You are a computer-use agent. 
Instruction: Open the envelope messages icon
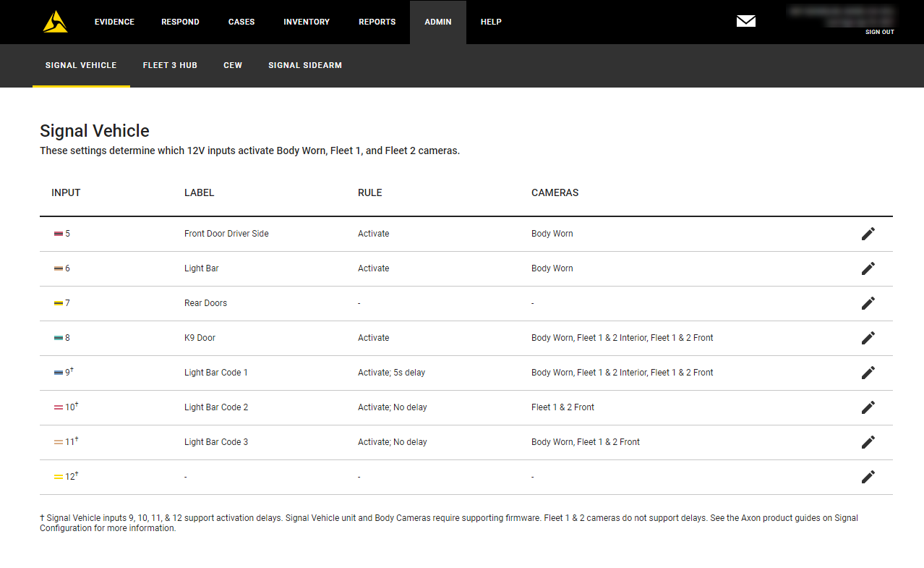746,21
